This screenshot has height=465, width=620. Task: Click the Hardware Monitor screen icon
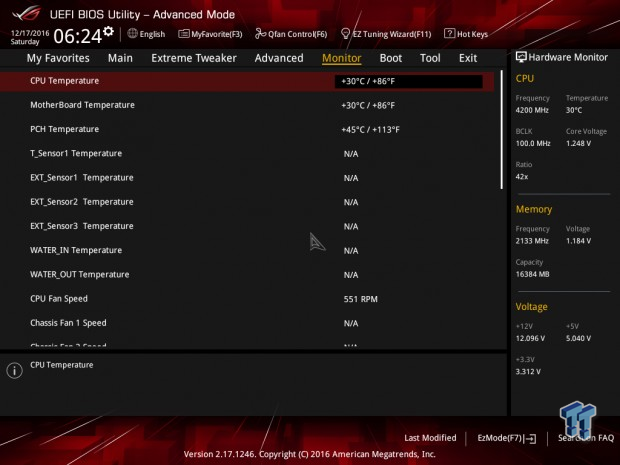521,57
